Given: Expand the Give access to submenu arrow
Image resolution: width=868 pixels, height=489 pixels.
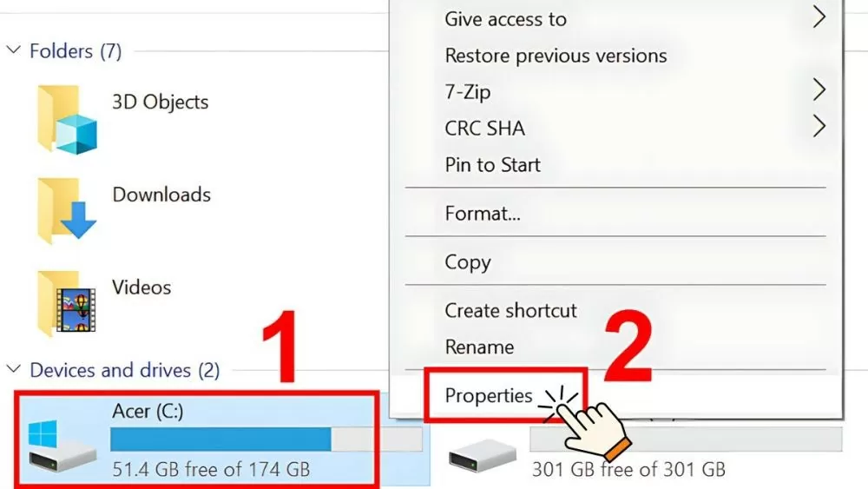Looking at the screenshot, I should tap(818, 18).
